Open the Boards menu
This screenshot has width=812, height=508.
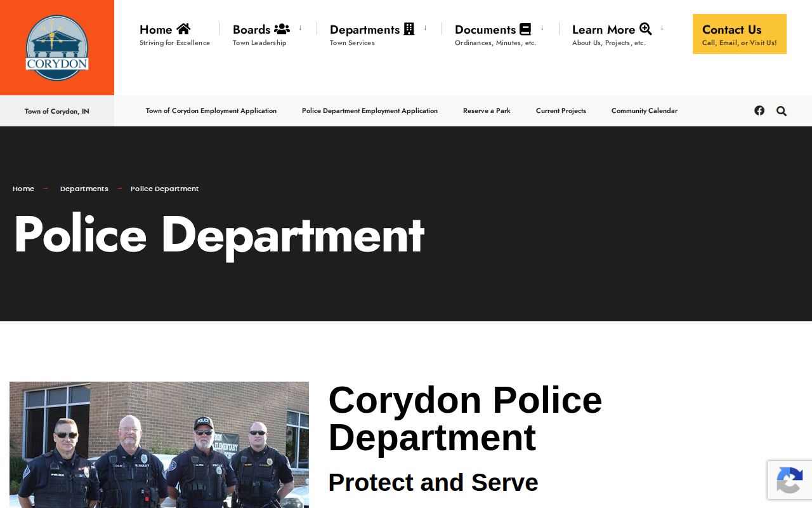pyautogui.click(x=261, y=35)
